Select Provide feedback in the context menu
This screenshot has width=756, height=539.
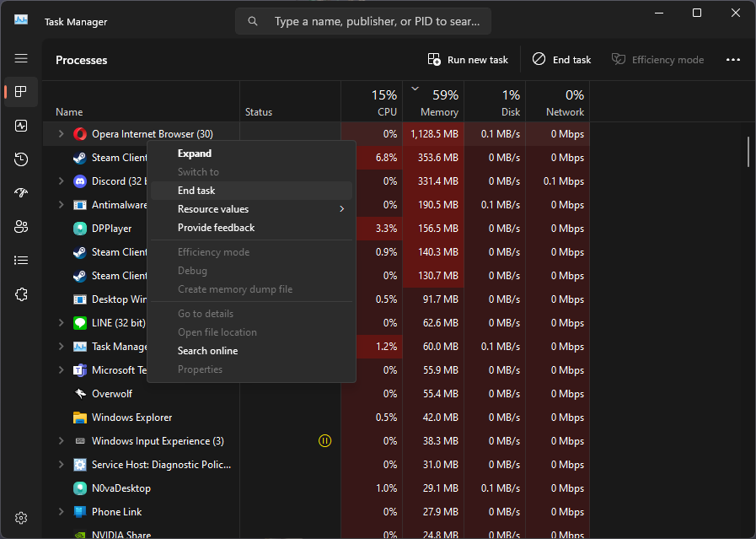[251, 228]
